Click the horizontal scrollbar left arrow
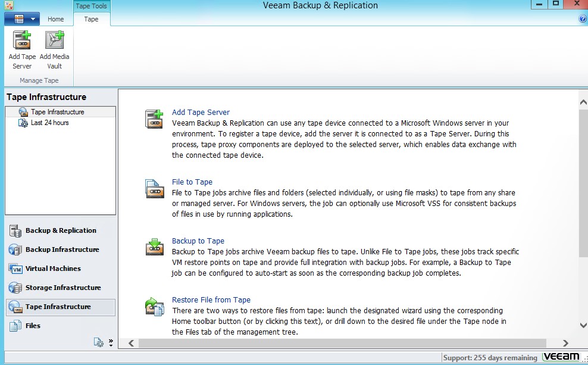The image size is (588, 365). [x=132, y=343]
